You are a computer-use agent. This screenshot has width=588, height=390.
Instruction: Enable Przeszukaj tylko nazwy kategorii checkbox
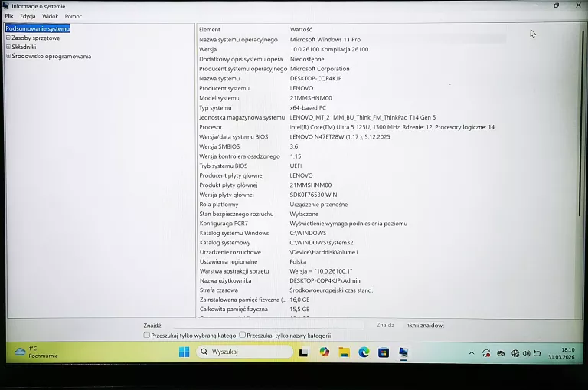(x=242, y=335)
